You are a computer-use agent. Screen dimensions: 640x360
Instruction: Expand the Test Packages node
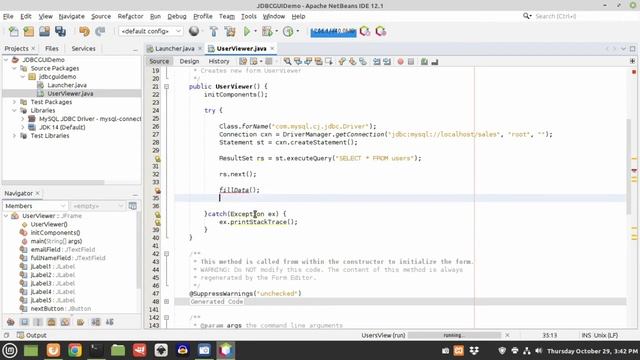[14, 102]
